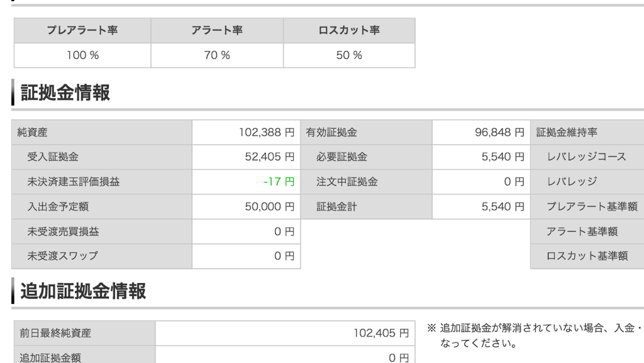Click the 未受渡スワップ row label
Screen dimensions: 644x363
click(62, 256)
